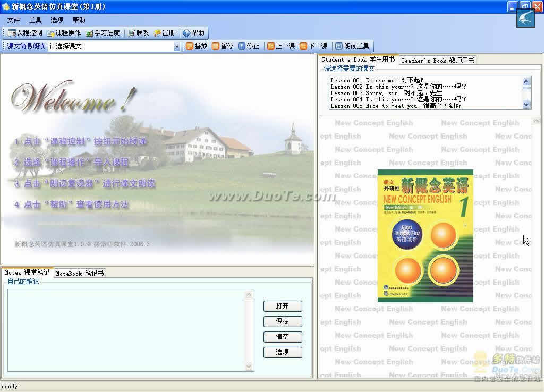Click lesson list scroll up arrow

point(526,81)
